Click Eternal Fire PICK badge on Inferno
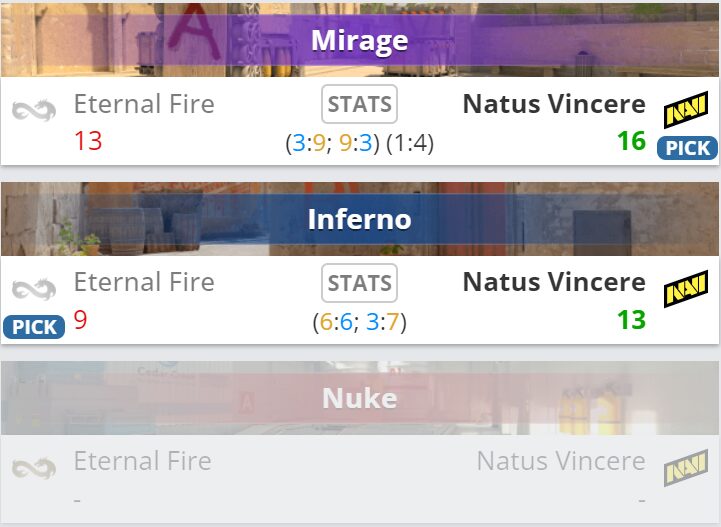Screen dimensions: 721x527 pos(34,327)
